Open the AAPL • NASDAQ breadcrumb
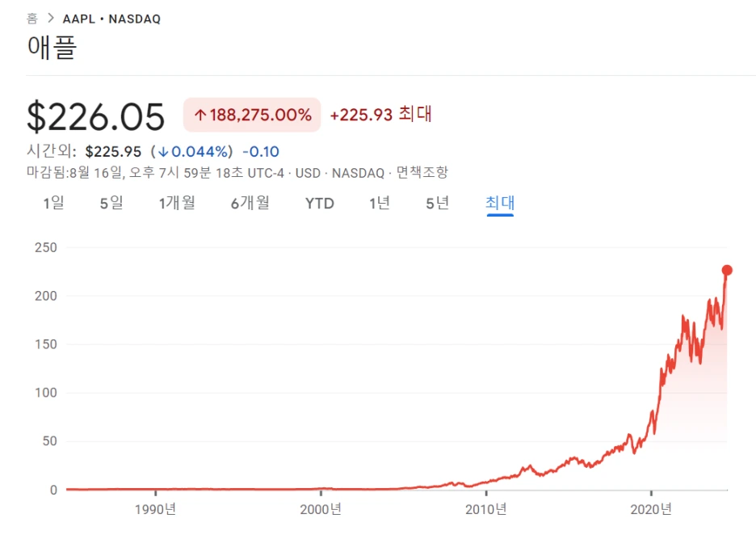756x535 pixels. pyautogui.click(x=111, y=19)
